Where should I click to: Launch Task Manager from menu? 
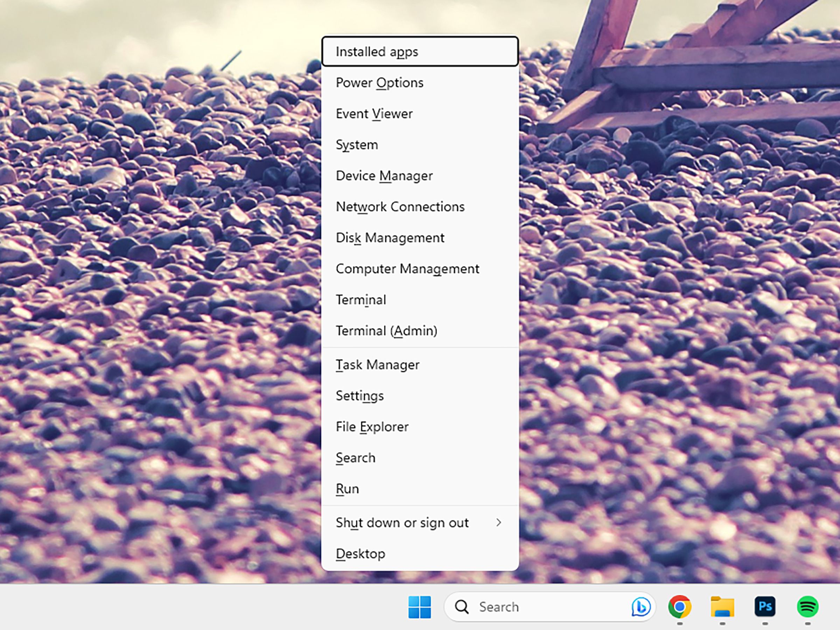(377, 365)
